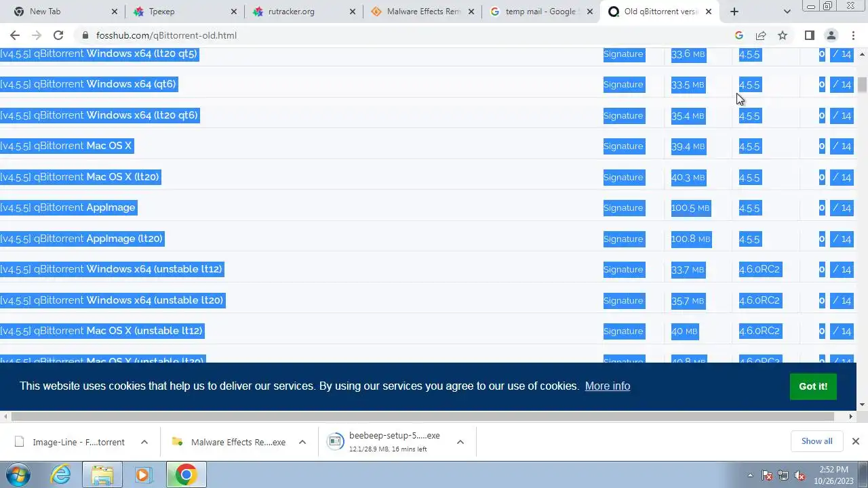The height and width of the screenshot is (488, 868).
Task: Show all downloads
Action: tap(816, 441)
